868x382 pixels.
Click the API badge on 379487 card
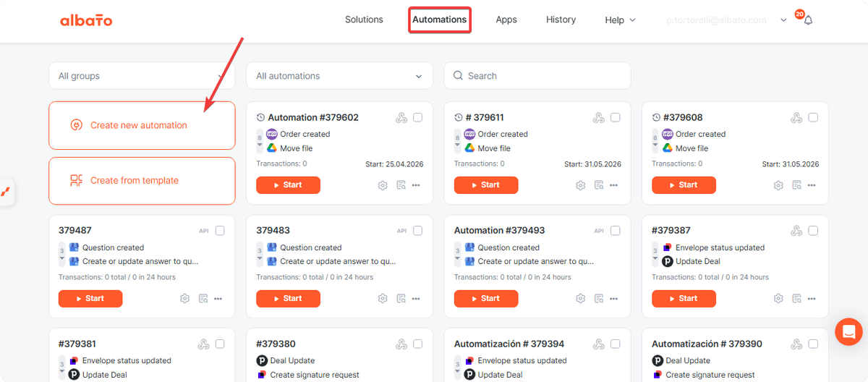click(204, 231)
